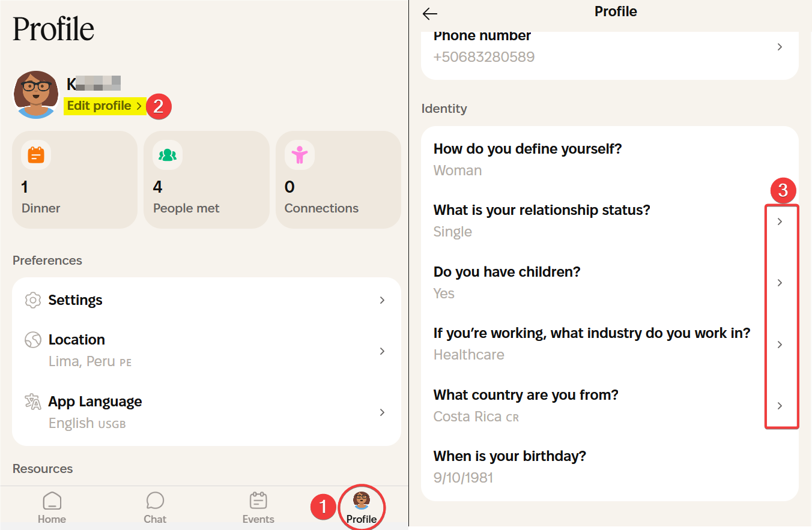The height and width of the screenshot is (530, 812).
Task: Expand the relationship status chevron
Action: [780, 221]
